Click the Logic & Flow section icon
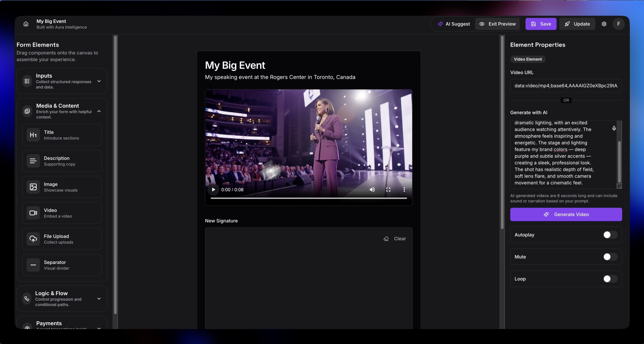 coord(27,299)
